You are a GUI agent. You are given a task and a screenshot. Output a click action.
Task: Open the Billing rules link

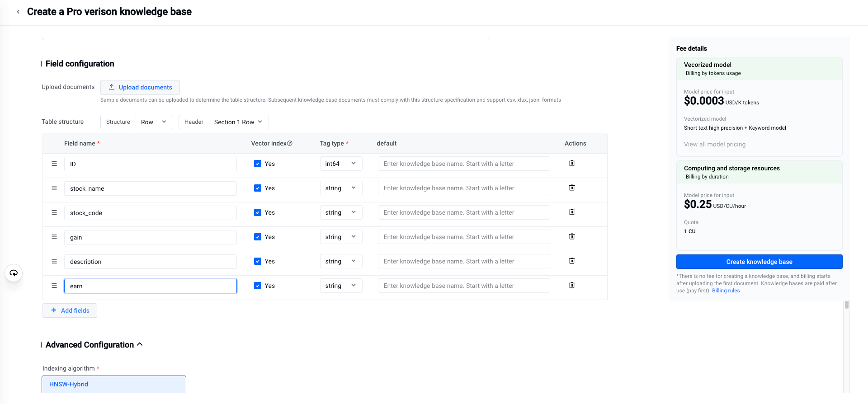(x=726, y=291)
